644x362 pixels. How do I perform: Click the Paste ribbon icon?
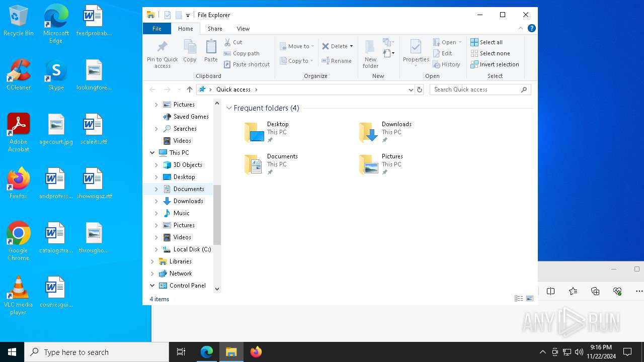point(211,51)
